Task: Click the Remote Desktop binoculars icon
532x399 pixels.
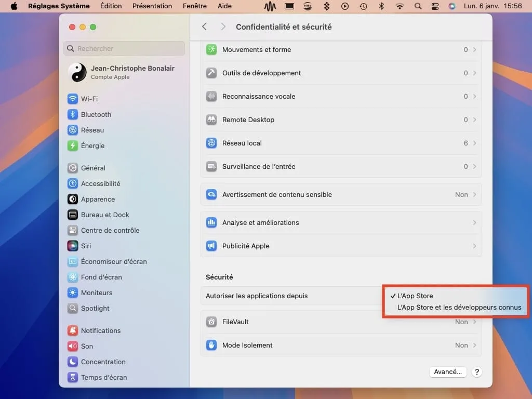Action: (211, 120)
